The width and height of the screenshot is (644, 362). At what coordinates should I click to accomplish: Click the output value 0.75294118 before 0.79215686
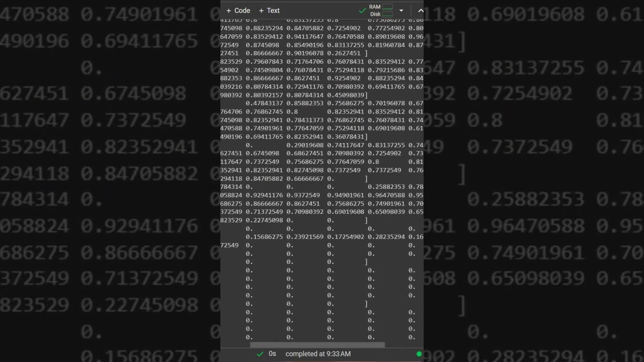346,70
